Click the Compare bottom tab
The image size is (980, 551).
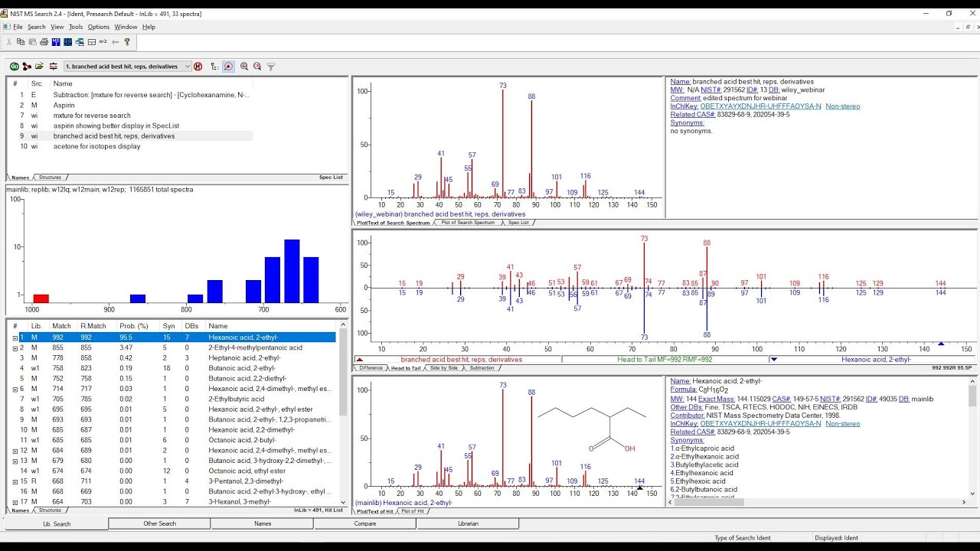(364, 524)
